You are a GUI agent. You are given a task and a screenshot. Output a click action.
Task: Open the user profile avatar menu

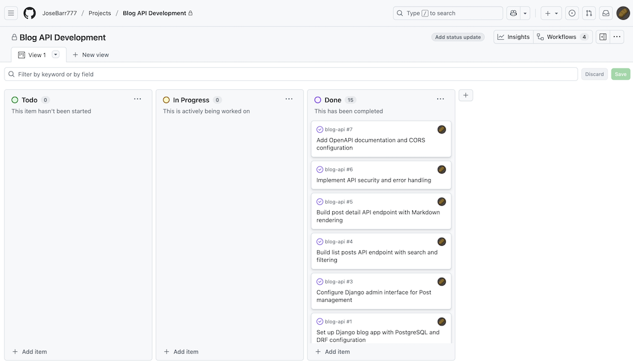pyautogui.click(x=623, y=13)
